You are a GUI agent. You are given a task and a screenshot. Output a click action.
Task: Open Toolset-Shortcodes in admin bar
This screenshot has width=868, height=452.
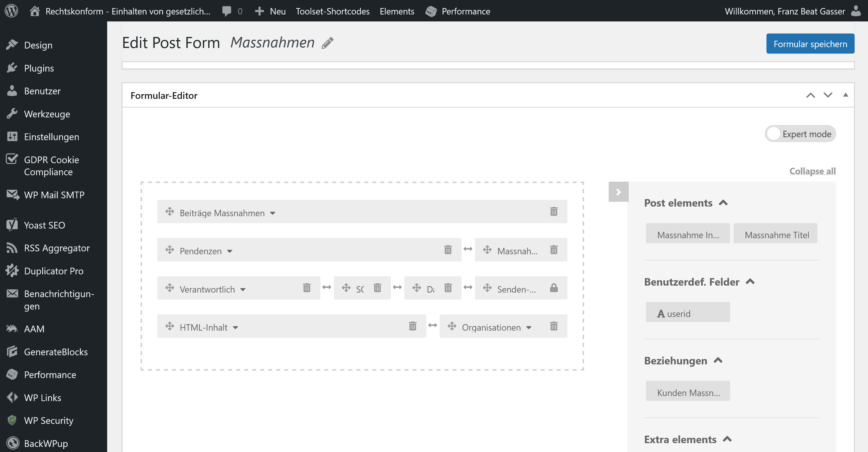[x=332, y=11]
